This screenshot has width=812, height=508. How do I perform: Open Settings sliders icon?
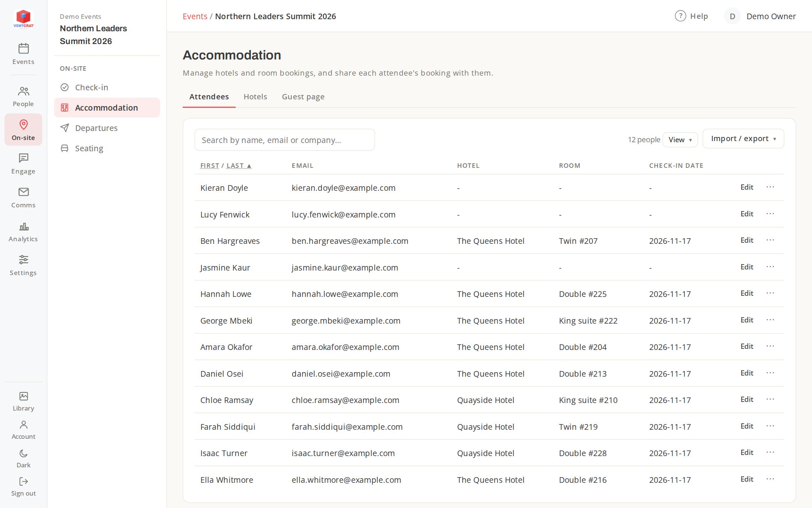click(x=23, y=260)
